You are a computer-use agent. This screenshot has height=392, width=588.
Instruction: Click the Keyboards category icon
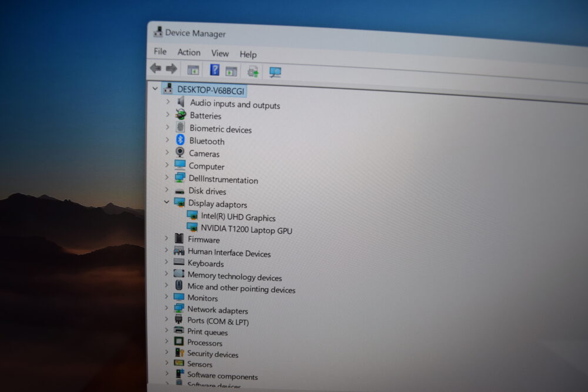[179, 262]
